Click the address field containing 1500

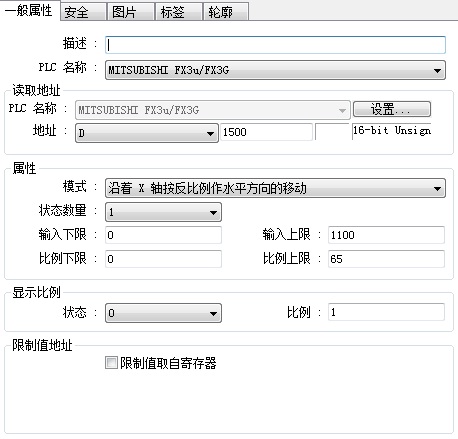pyautogui.click(x=266, y=132)
